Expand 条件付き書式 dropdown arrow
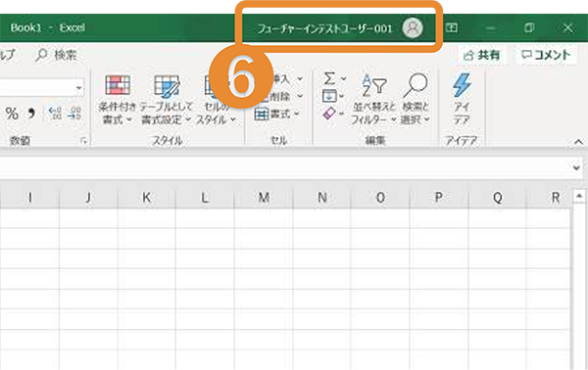This screenshot has width=588, height=370. tap(129, 119)
